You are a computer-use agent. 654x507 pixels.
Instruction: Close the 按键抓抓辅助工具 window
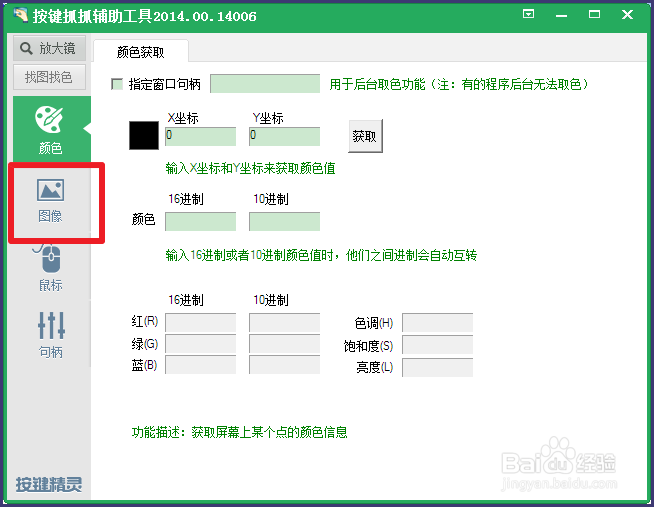click(x=627, y=15)
